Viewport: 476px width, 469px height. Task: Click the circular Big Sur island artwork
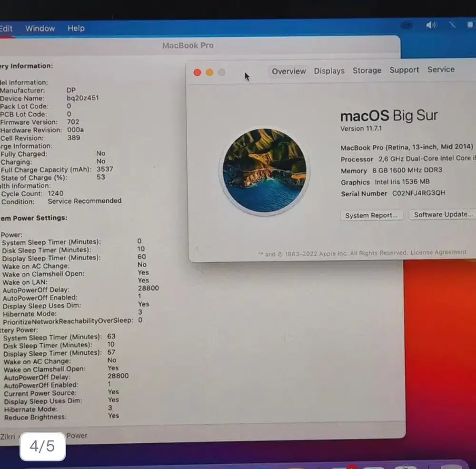(265, 171)
